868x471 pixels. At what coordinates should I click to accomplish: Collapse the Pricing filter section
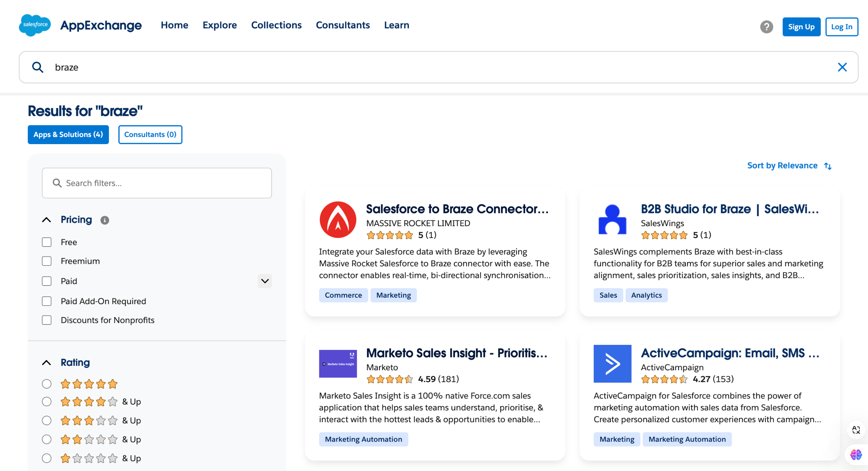pos(47,220)
